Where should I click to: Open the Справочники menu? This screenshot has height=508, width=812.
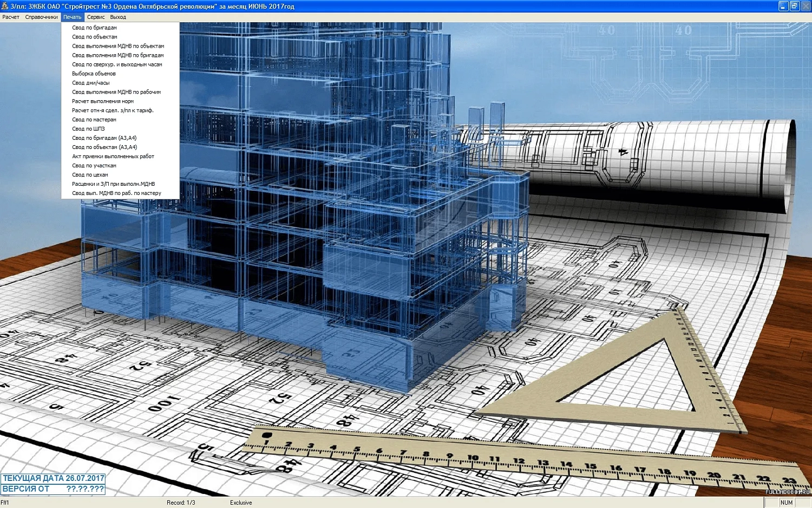41,17
